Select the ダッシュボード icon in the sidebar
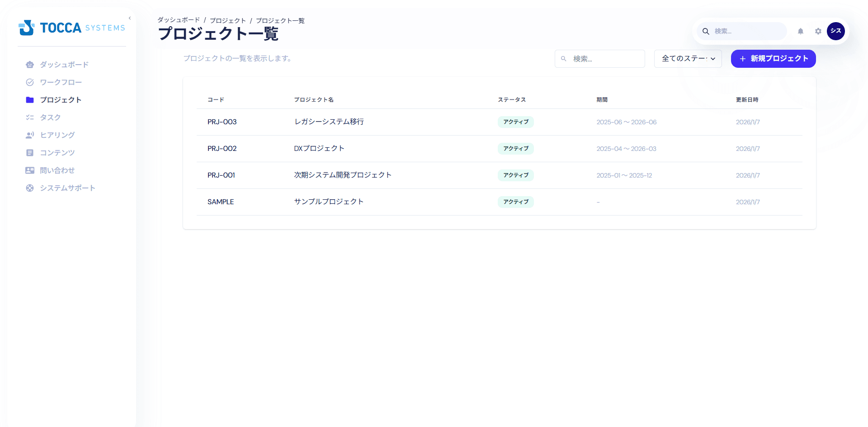Screen dimensions: 868x427 (30, 65)
